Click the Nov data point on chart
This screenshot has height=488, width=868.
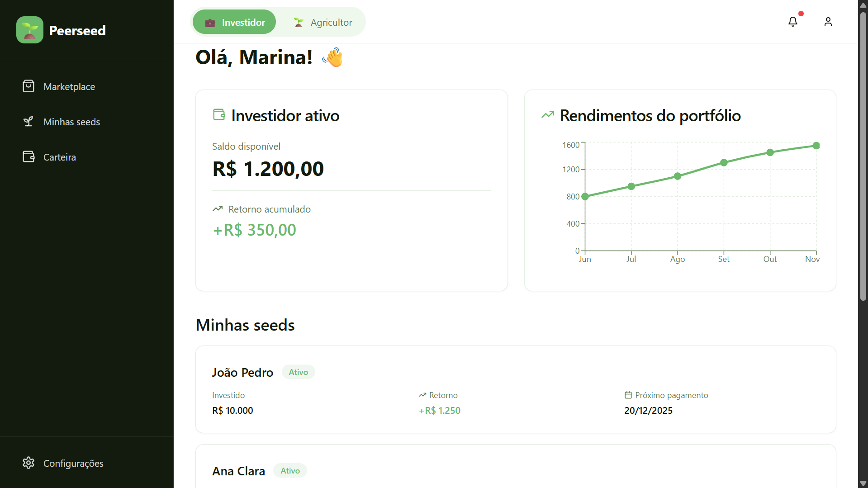(x=816, y=146)
